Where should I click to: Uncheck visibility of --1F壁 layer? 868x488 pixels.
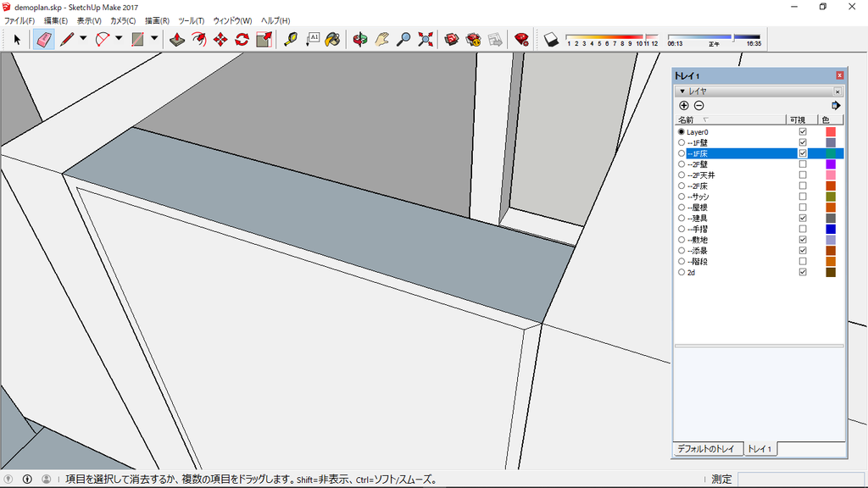click(803, 142)
